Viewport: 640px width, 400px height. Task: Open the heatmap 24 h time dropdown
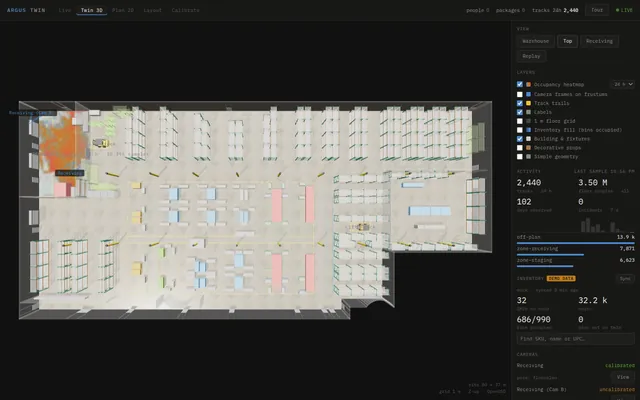[622, 84]
